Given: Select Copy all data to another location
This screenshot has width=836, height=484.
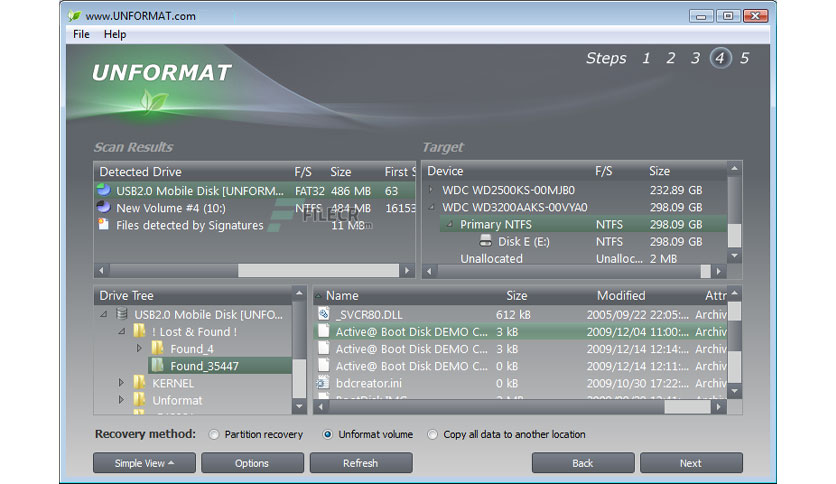Looking at the screenshot, I should [432, 434].
